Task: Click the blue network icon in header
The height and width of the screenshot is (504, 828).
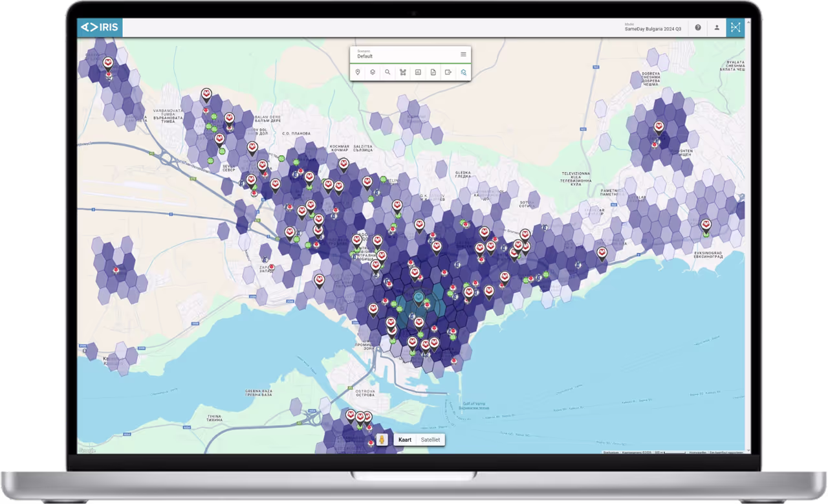Action: [735, 28]
